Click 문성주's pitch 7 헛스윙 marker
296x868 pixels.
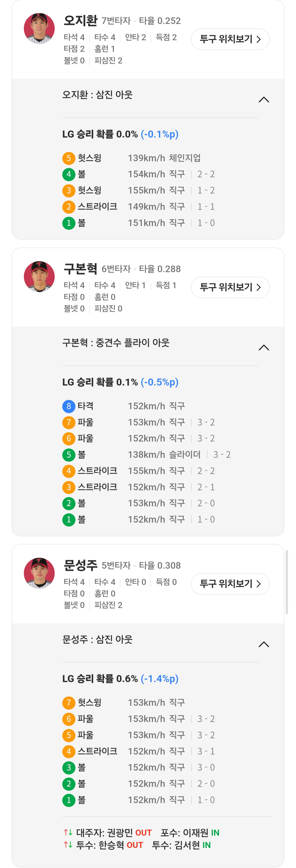pyautogui.click(x=69, y=703)
